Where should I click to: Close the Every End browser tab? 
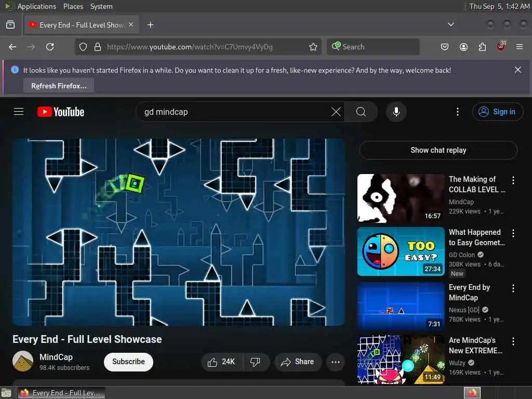pos(131,25)
